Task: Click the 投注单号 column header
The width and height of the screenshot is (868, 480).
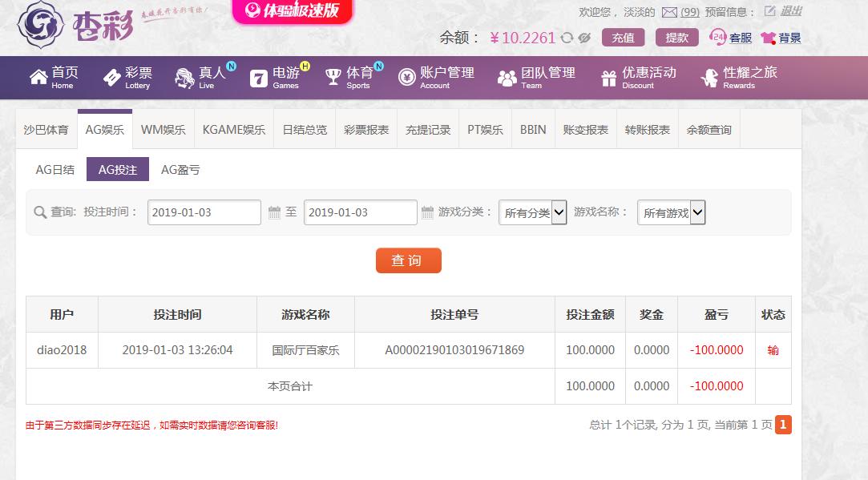Action: click(x=454, y=314)
